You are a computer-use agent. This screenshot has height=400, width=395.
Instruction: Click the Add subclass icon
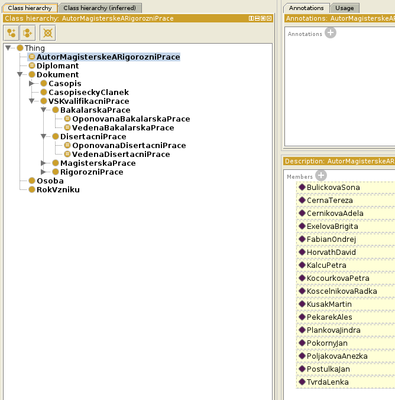(12, 33)
